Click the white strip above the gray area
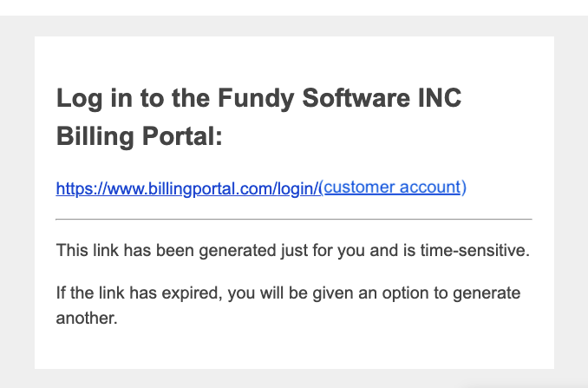This screenshot has height=388, width=588. coord(294,8)
